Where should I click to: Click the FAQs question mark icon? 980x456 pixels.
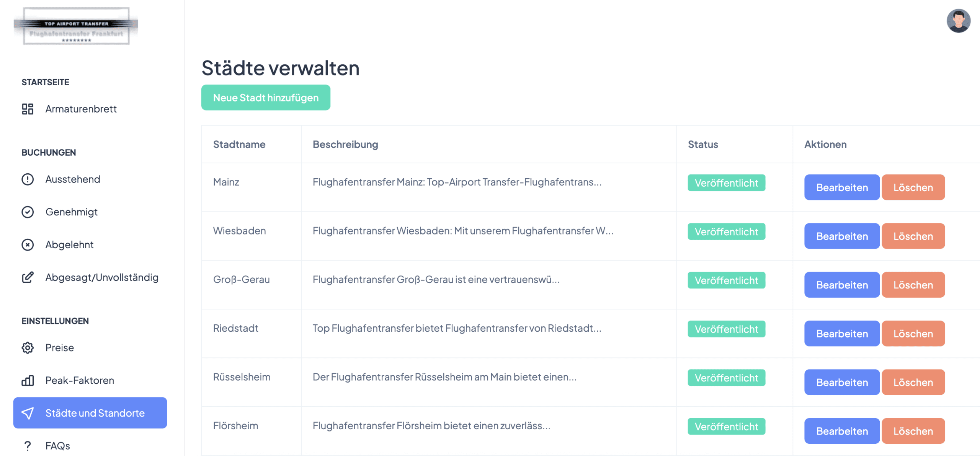(x=28, y=446)
